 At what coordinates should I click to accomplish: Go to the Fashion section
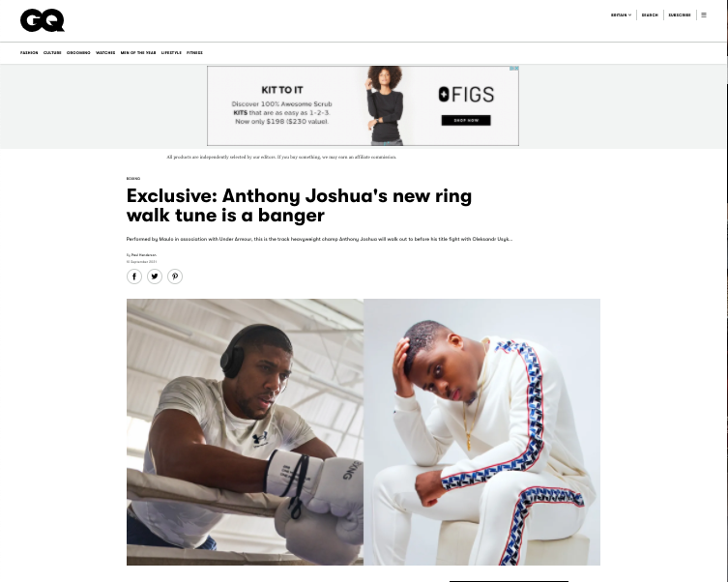point(29,53)
